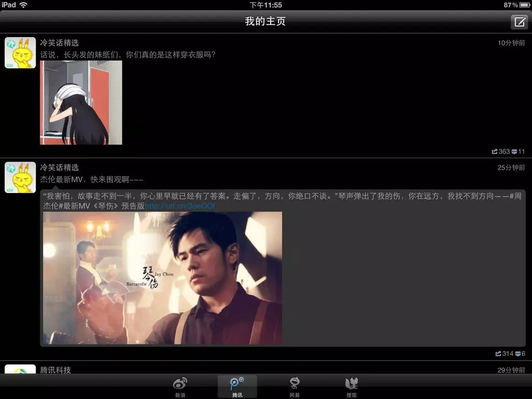Screen dimensions: 532x399
Task: Click the 10分钟前 timestamp
Action: 511,43
